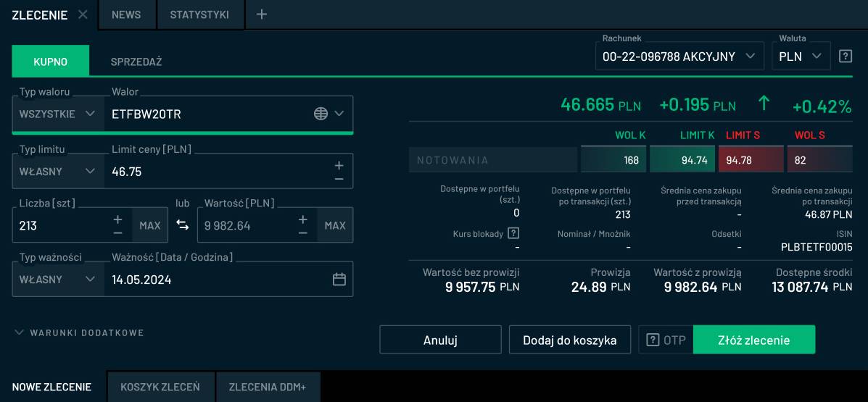868x402 pixels.
Task: Switch to KOSZYK ZLECEŃ tab
Action: (160, 387)
